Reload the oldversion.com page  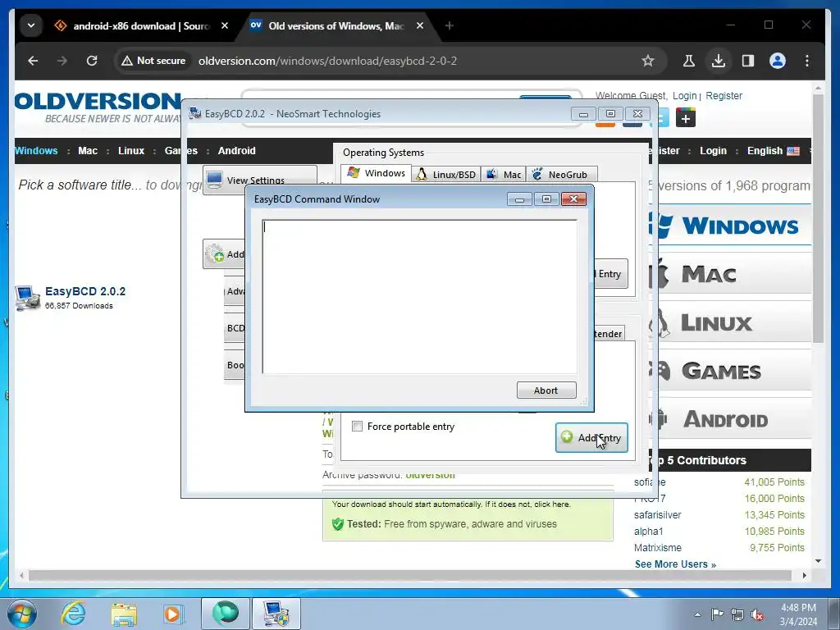click(x=92, y=61)
